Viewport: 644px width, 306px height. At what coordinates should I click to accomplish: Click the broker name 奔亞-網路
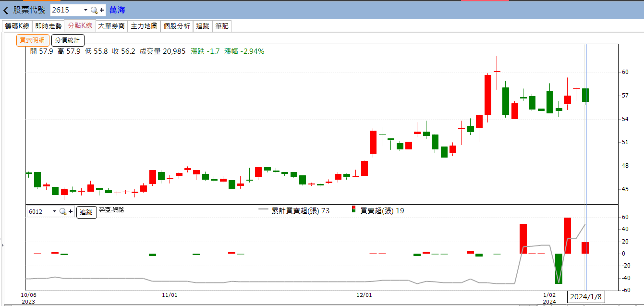[111, 210]
